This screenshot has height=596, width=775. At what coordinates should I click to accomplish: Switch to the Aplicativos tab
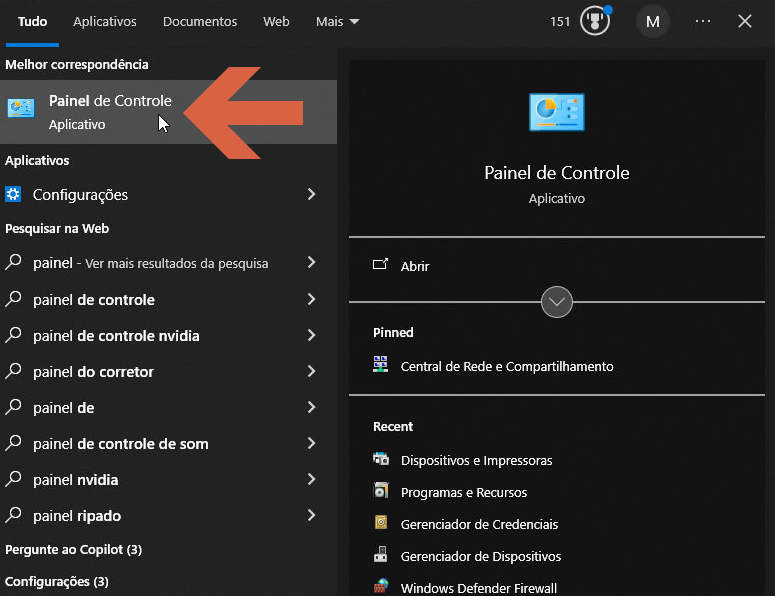(105, 22)
